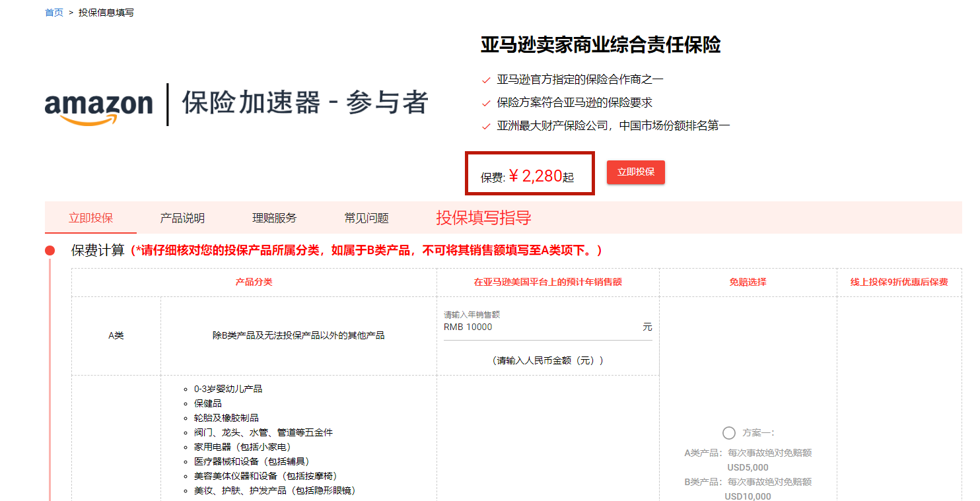This screenshot has height=501, width=980.
Task: Click the title 亚马逊卖家商业综合责任保险
Action: (600, 45)
